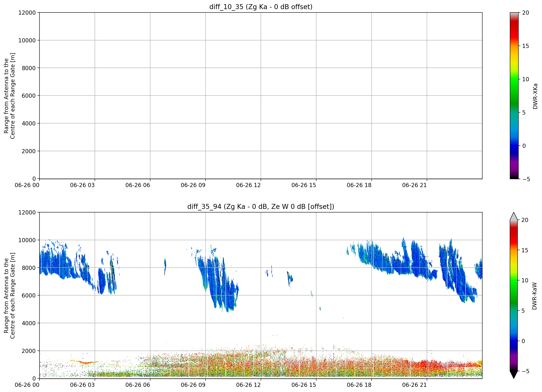Viewport: 542px width, 392px height.
Task: Click '06-26 06' x-tick under diff_35_94 plot
Action: pos(138,385)
